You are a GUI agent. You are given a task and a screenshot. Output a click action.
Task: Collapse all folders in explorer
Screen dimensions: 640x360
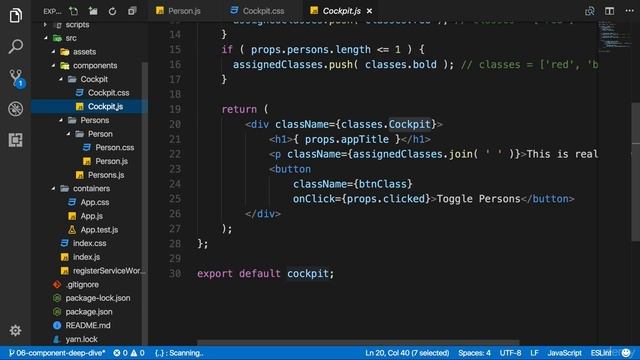click(x=132, y=11)
